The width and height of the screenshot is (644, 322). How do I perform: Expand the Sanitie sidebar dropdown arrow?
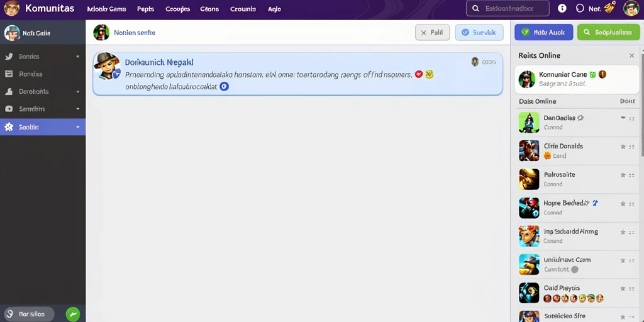click(x=77, y=127)
